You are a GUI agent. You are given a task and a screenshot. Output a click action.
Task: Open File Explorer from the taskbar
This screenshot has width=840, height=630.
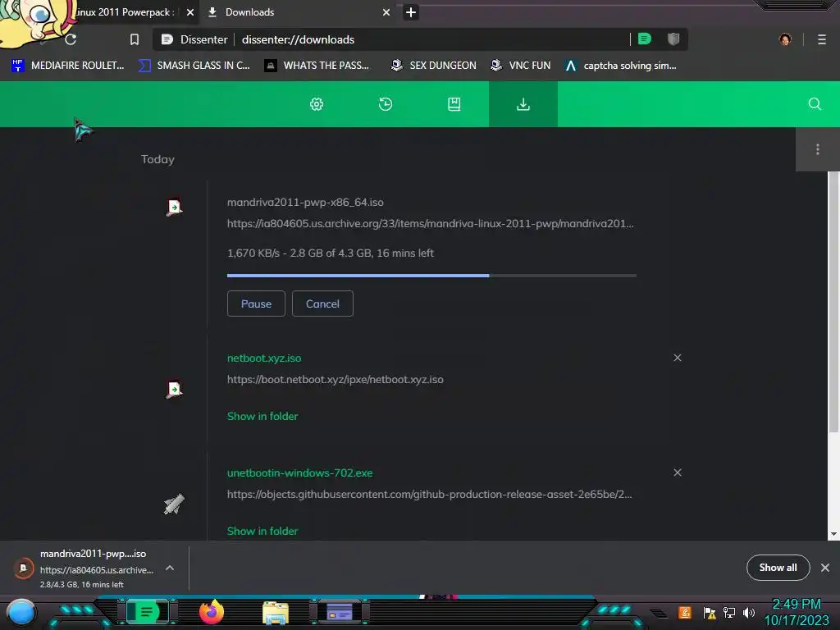[x=276, y=613]
